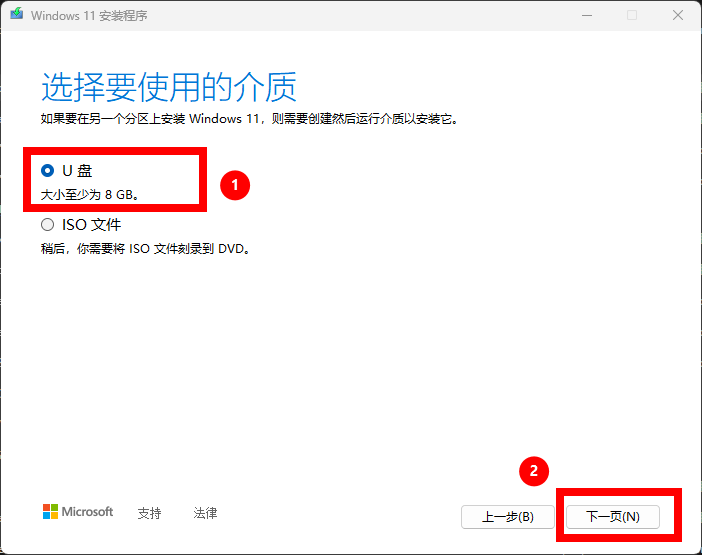Click the partition install instruction subtitle
Screen dimensions: 702x555
[250, 119]
